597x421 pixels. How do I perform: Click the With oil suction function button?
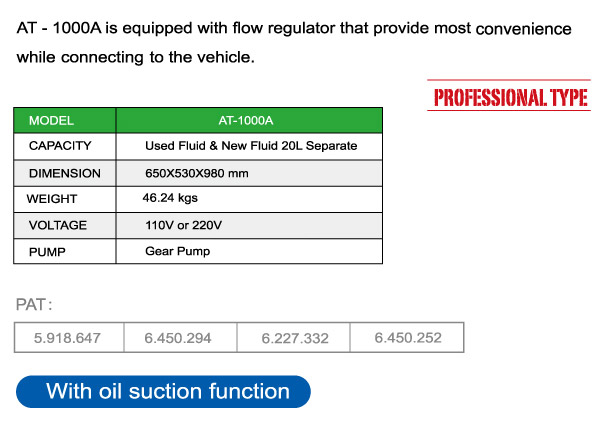tap(163, 392)
